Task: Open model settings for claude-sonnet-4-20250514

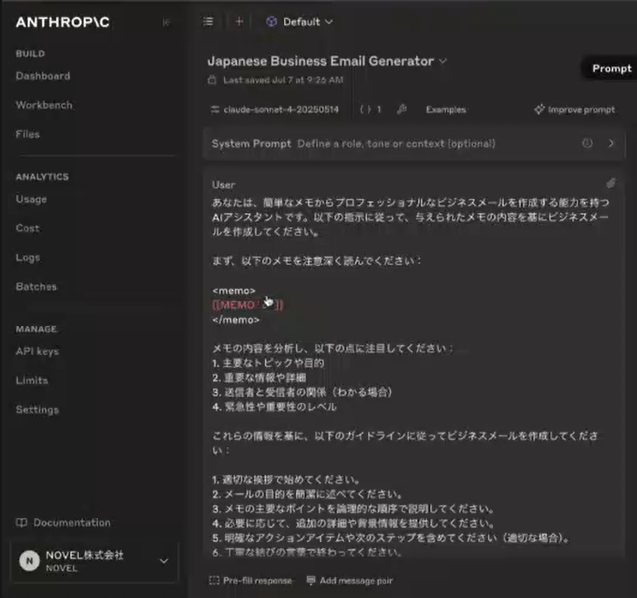Action: tap(275, 110)
